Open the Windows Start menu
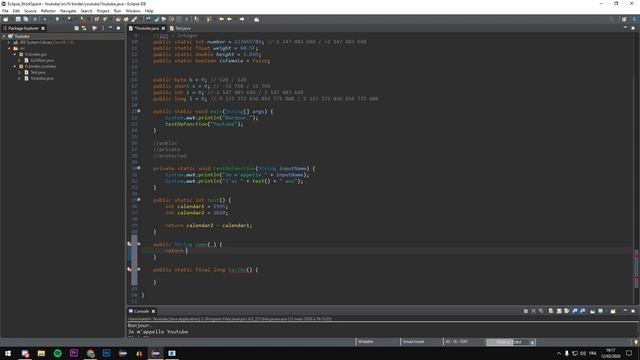Screen dimensions: 640x360 tap(8, 353)
